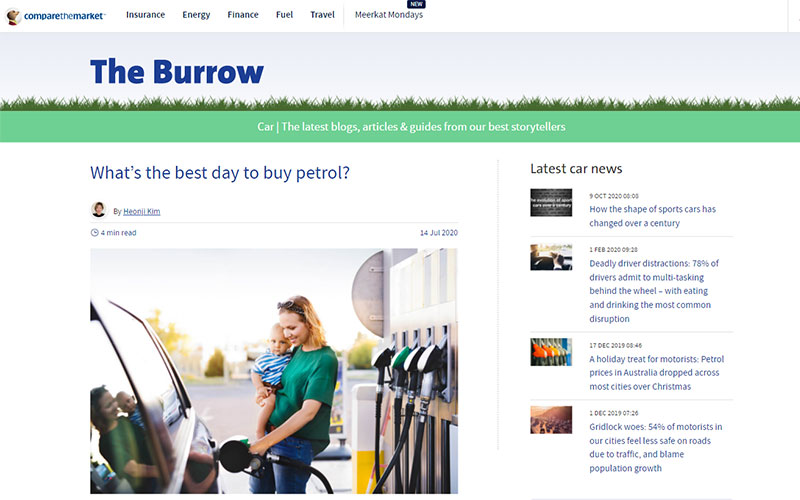This screenshot has height=500, width=800.
Task: Click The Burrow blog title
Action: [177, 71]
